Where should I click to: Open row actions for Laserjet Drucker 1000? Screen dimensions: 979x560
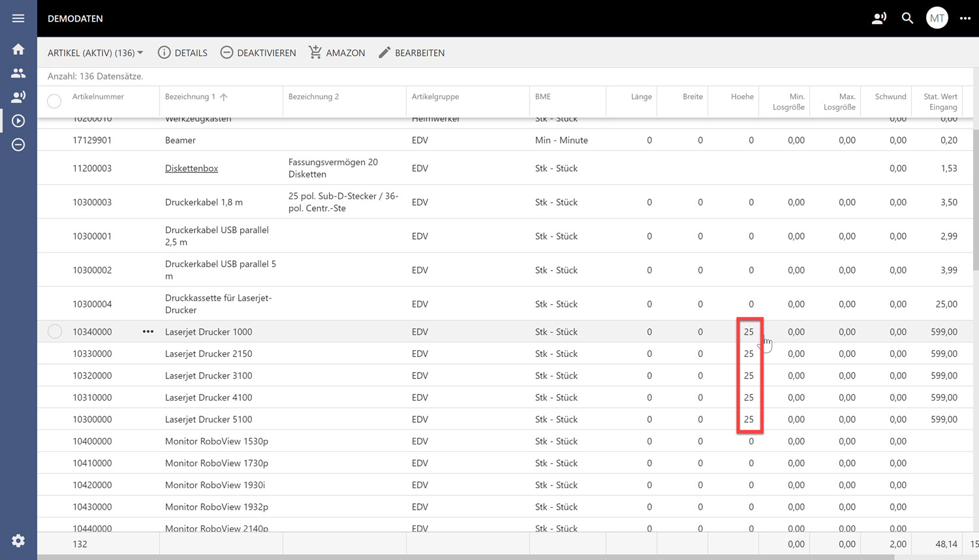pos(148,332)
